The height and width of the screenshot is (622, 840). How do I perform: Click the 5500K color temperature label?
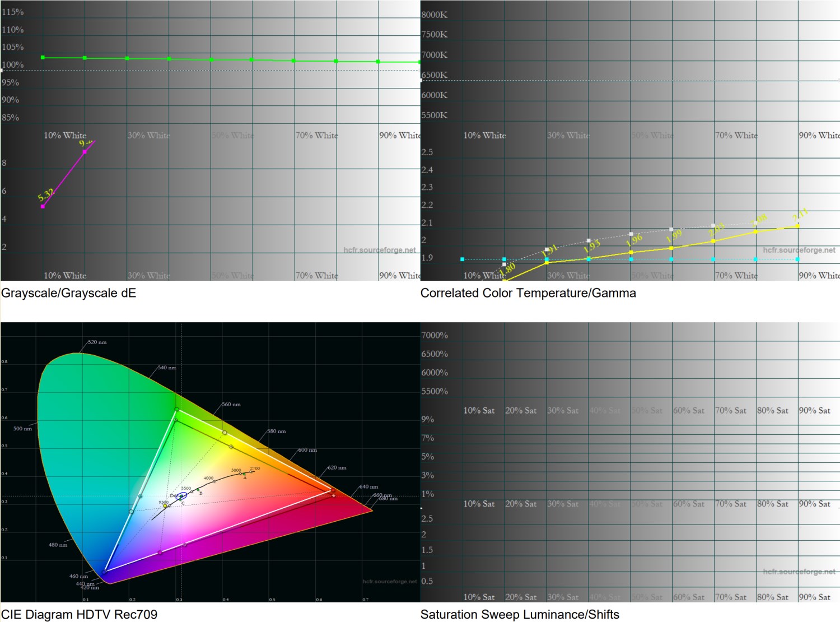(435, 115)
